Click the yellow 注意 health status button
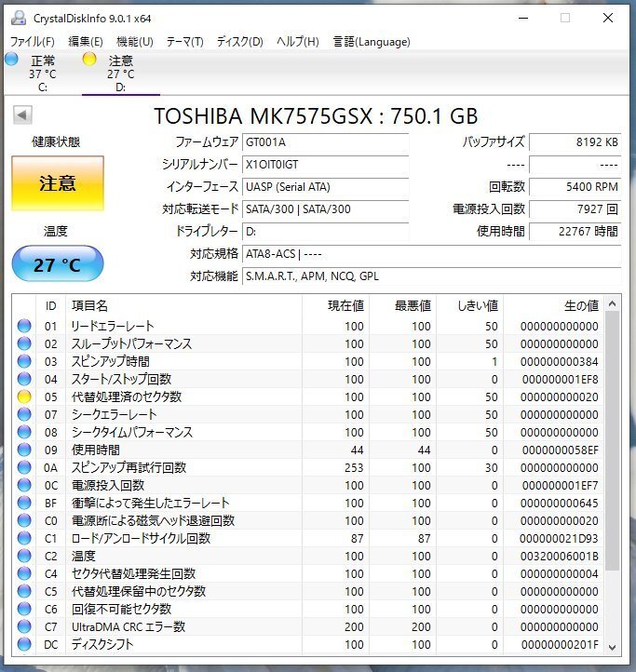The height and width of the screenshot is (672, 636). [x=58, y=183]
